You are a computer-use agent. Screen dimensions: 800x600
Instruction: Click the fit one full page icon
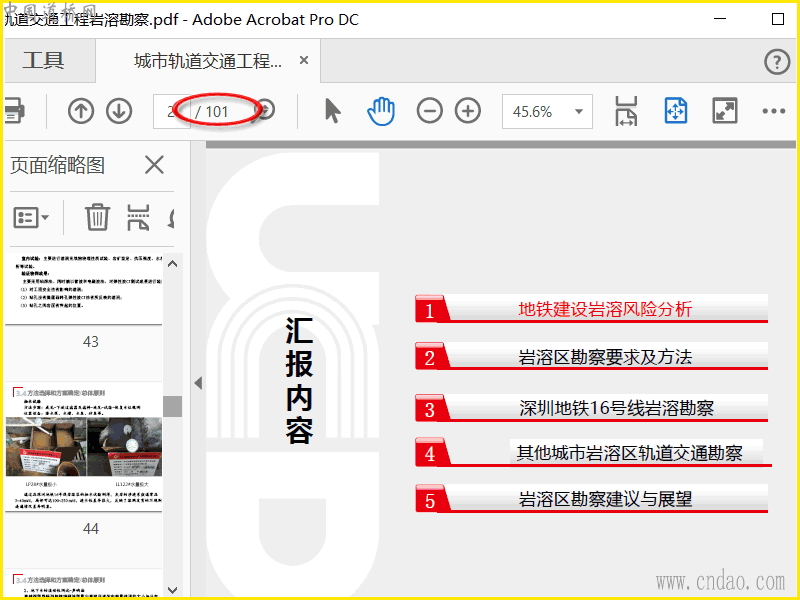tap(676, 111)
